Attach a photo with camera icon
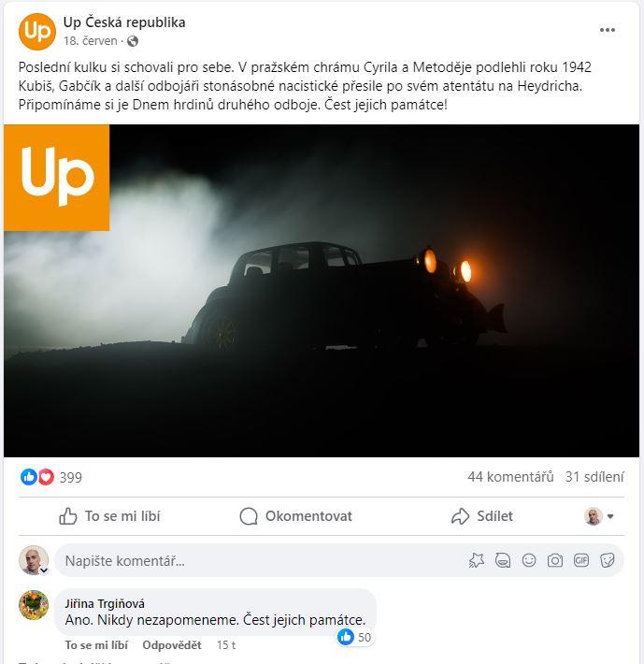Screen dimensions: 644x664 coord(554,561)
